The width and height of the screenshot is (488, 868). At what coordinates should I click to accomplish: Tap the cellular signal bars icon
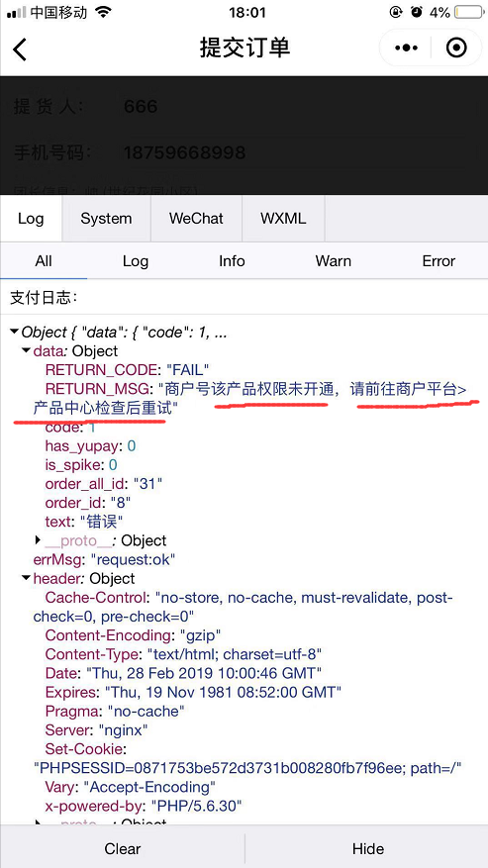[17, 12]
